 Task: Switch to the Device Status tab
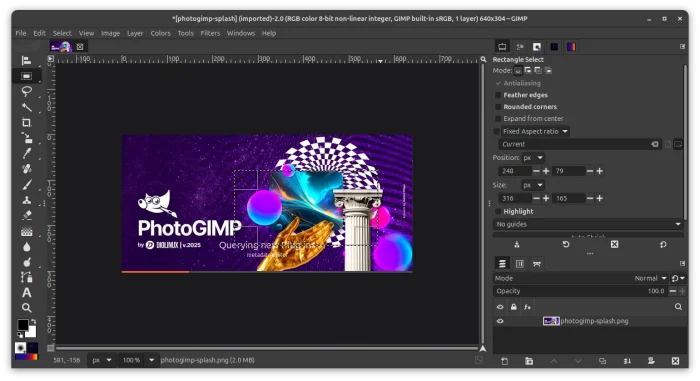point(520,46)
